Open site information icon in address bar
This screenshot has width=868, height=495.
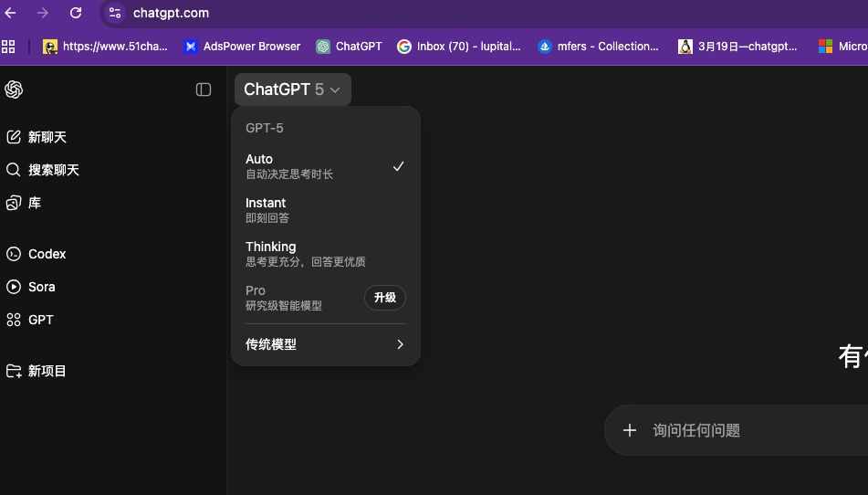point(115,13)
